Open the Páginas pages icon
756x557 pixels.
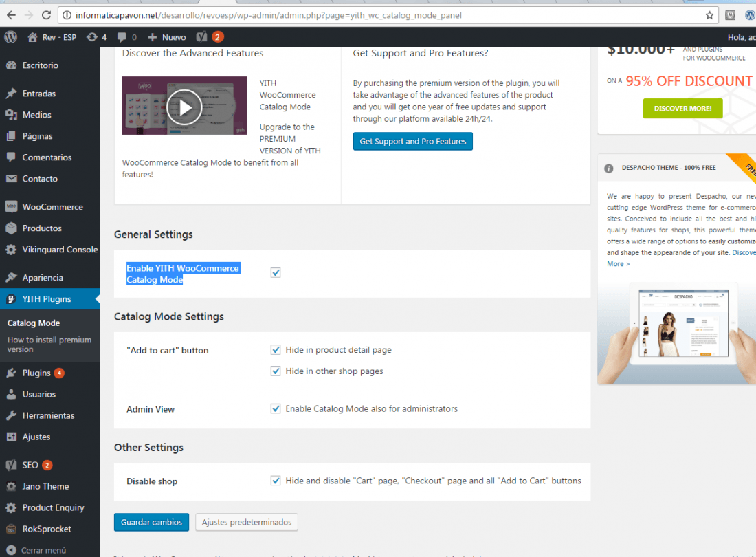pyautogui.click(x=12, y=136)
